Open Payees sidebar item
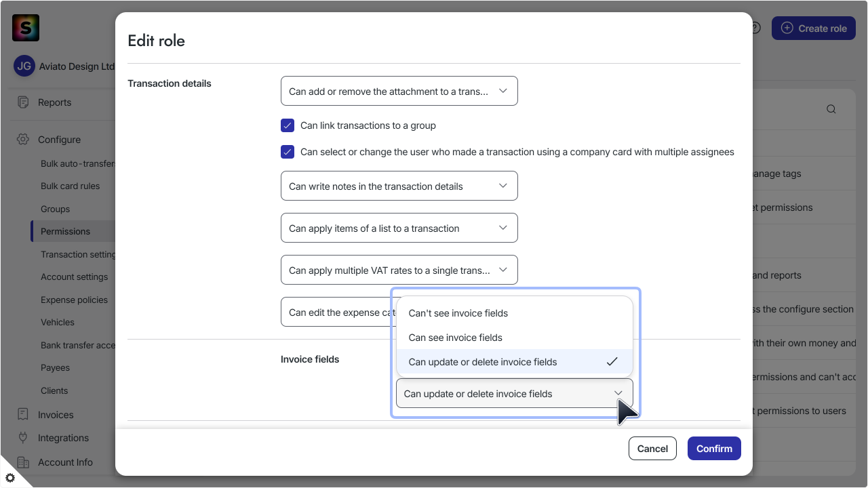Image resolution: width=868 pixels, height=488 pixels. pos(55,367)
